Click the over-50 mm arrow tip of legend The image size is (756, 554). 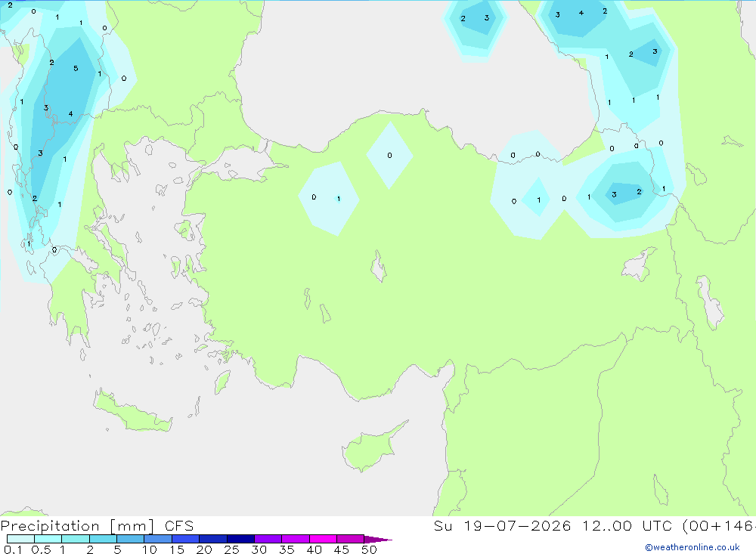(x=378, y=539)
